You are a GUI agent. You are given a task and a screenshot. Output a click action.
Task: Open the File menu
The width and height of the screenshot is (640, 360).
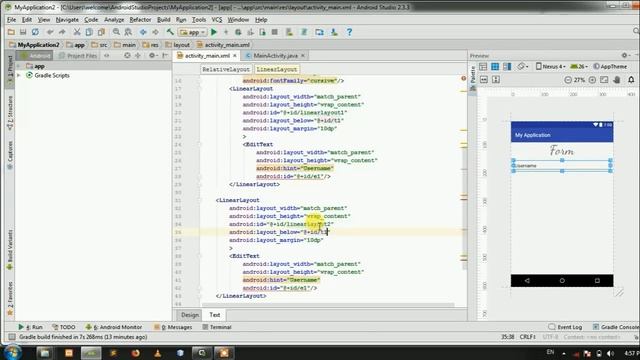click(11, 20)
